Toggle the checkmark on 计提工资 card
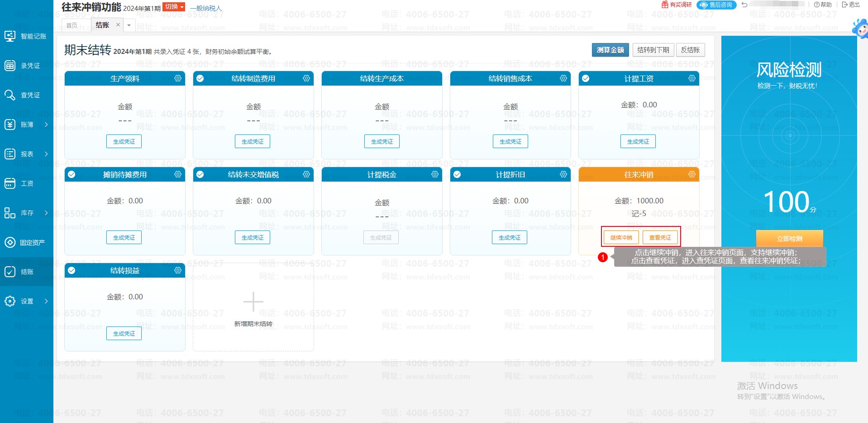The image size is (868, 423). pyautogui.click(x=586, y=78)
